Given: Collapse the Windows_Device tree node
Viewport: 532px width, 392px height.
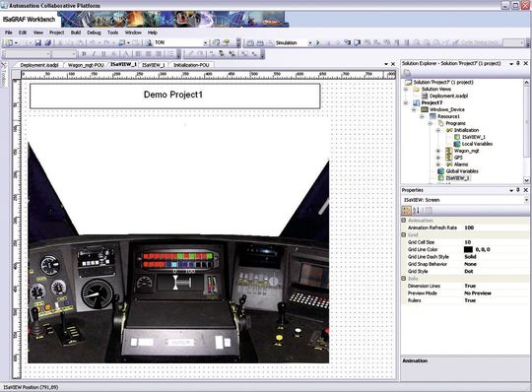Looking at the screenshot, I should pos(414,109).
